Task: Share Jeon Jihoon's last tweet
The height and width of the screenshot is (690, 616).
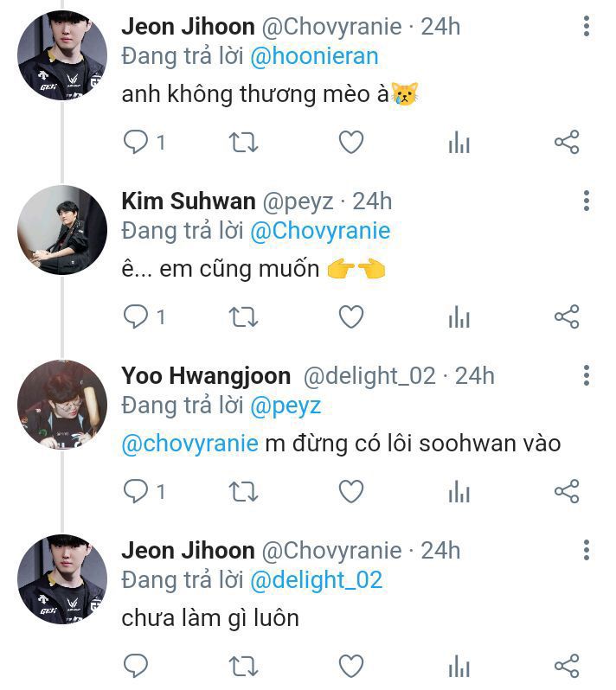Action: click(x=566, y=665)
